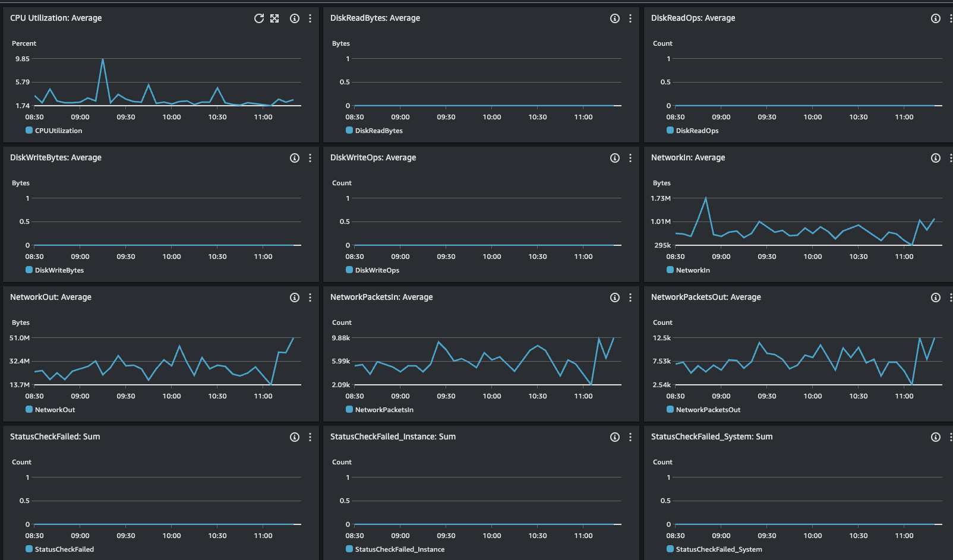Click the CPUUtilization legend color swatch
Image resolution: width=953 pixels, height=560 pixels.
[29, 131]
